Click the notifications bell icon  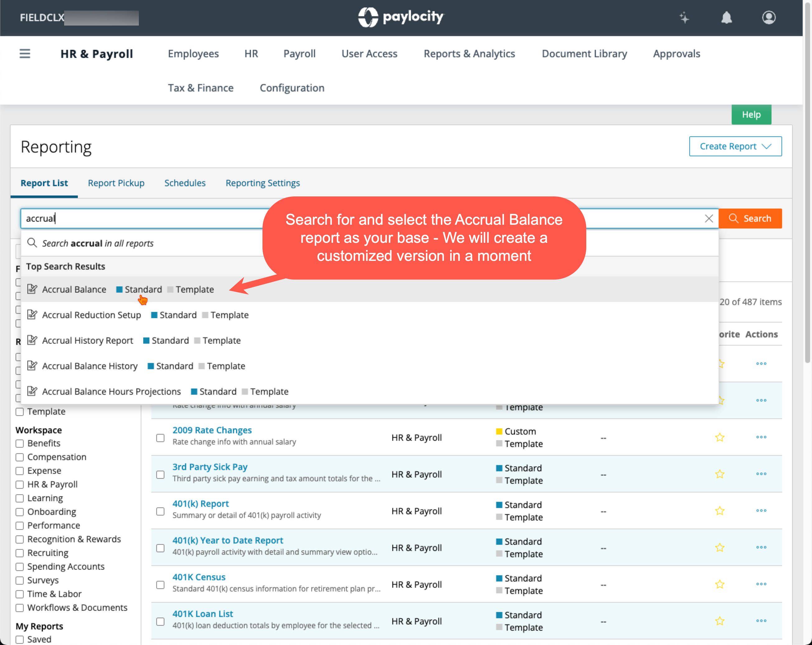point(726,17)
